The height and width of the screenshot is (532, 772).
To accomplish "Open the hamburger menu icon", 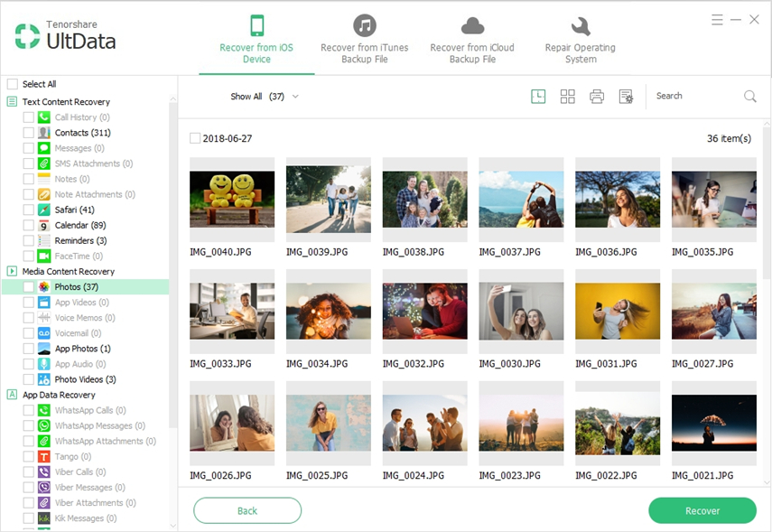I will click(x=717, y=20).
